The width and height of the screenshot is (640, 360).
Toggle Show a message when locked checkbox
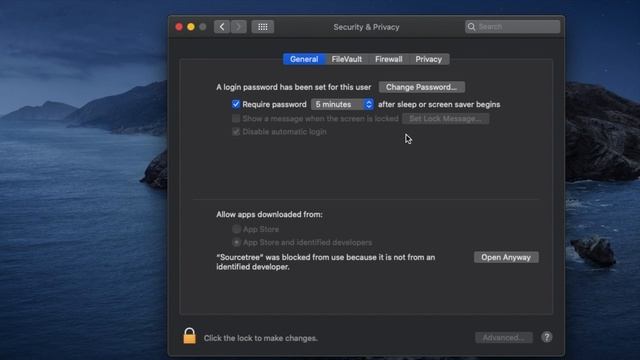click(x=236, y=118)
